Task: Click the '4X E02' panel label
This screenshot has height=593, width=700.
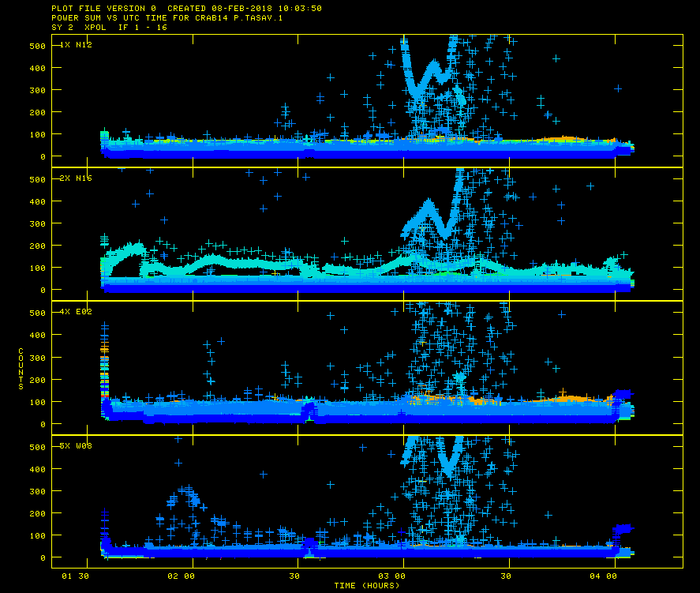Action: [77, 312]
